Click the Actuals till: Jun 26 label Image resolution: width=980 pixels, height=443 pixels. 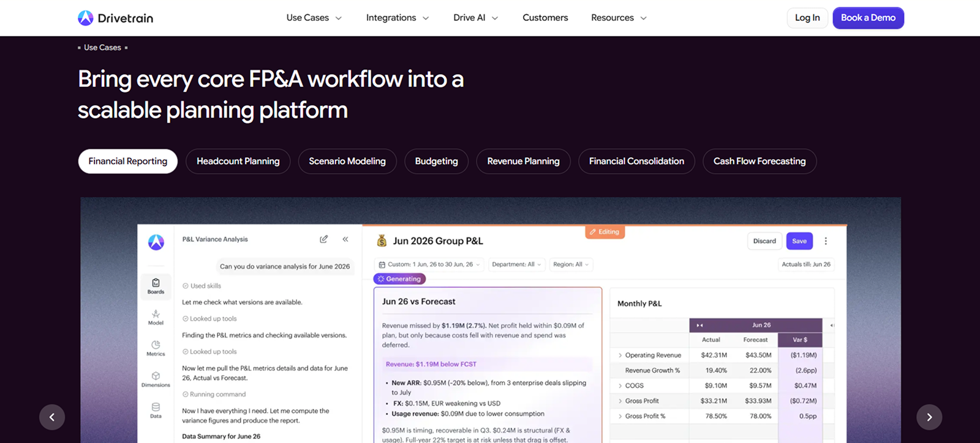tap(806, 264)
